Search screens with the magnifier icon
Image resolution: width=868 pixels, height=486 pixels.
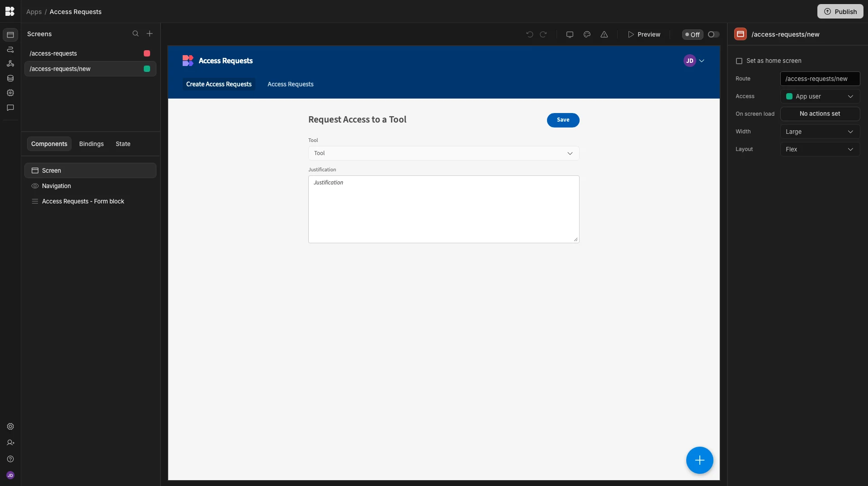click(135, 33)
